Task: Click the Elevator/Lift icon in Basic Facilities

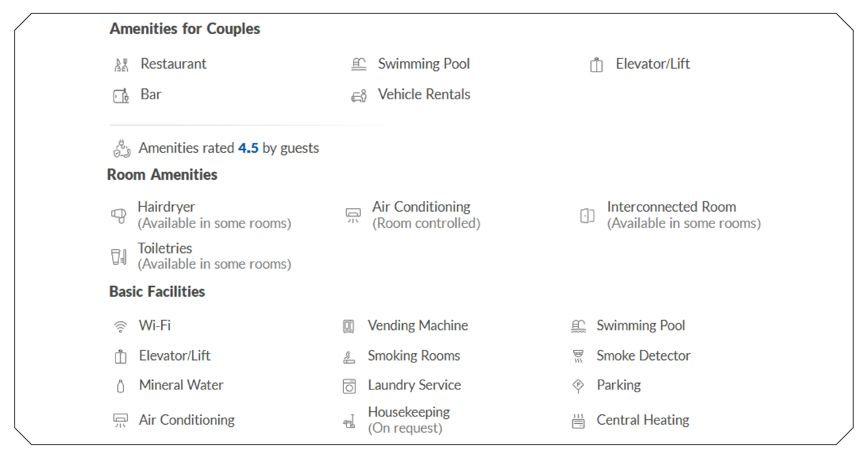Action: click(121, 356)
